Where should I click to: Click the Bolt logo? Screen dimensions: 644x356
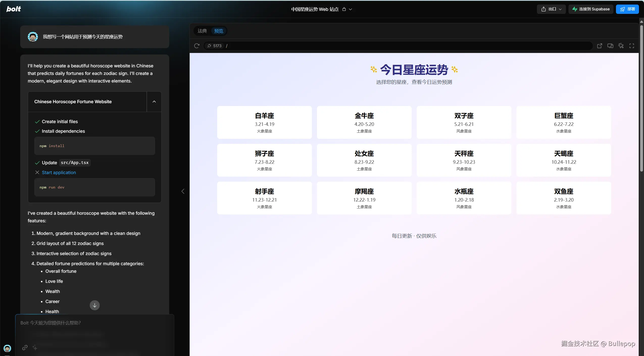[14, 9]
